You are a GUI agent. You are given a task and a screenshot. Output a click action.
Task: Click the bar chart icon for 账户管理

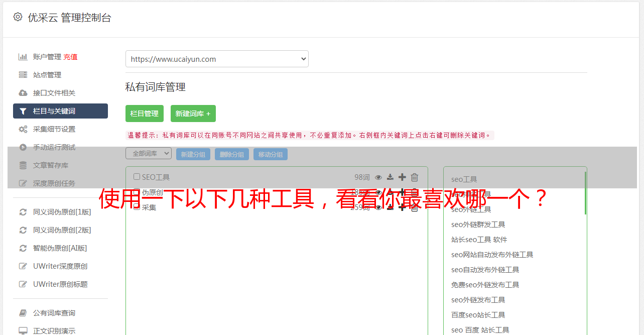[x=23, y=57]
